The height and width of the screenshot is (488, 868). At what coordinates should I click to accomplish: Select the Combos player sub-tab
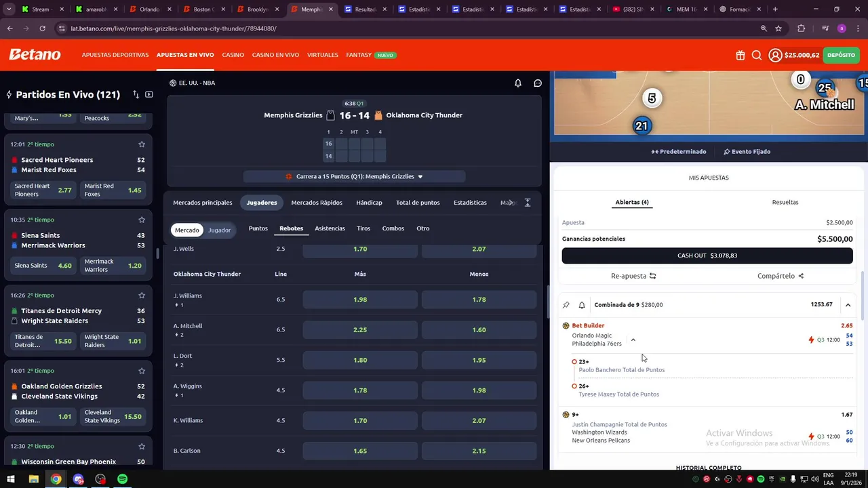(x=393, y=228)
